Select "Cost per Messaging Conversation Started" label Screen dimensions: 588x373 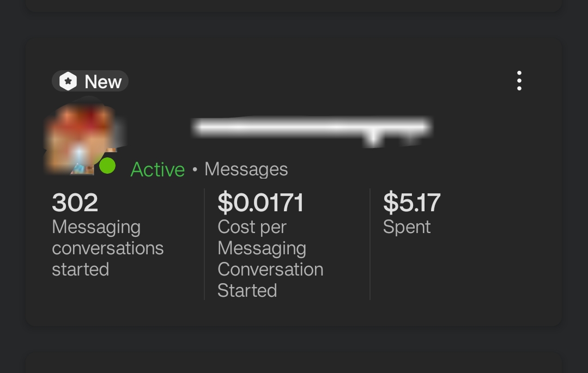click(270, 259)
